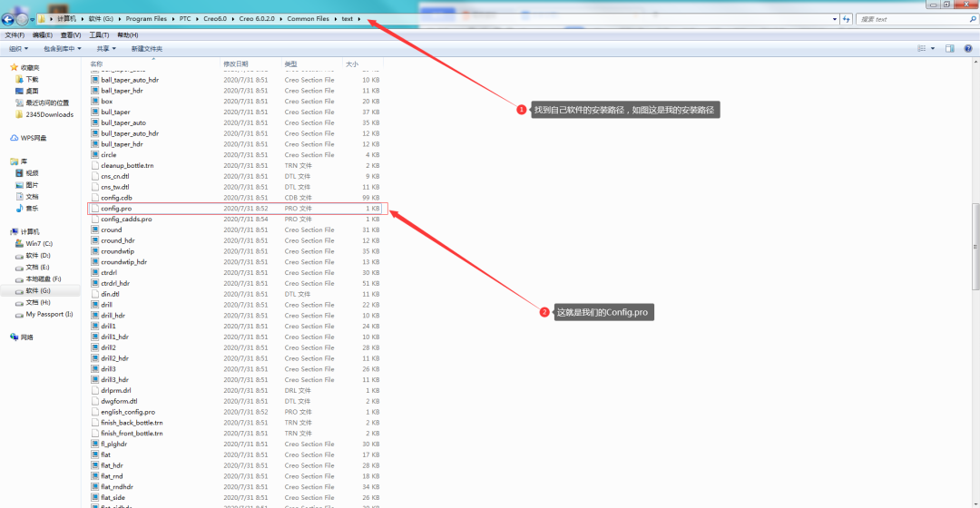Select dwgform.dtl file name

[119, 402]
